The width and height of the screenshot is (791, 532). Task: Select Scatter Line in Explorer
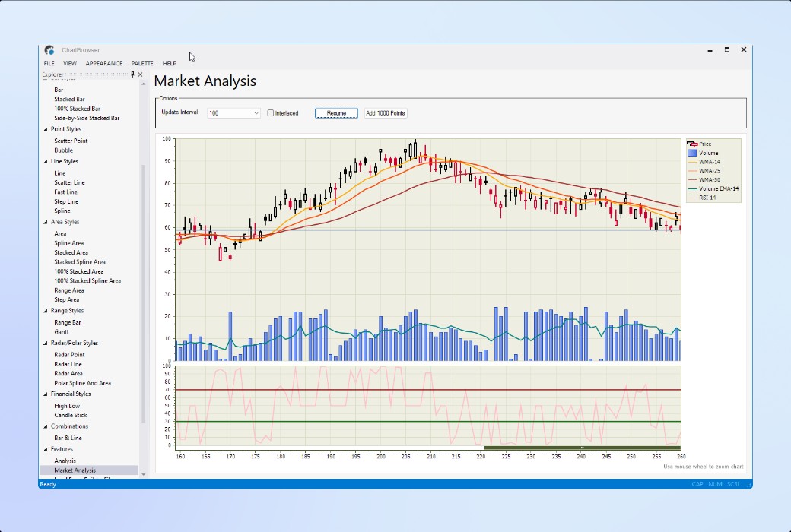[x=70, y=182]
